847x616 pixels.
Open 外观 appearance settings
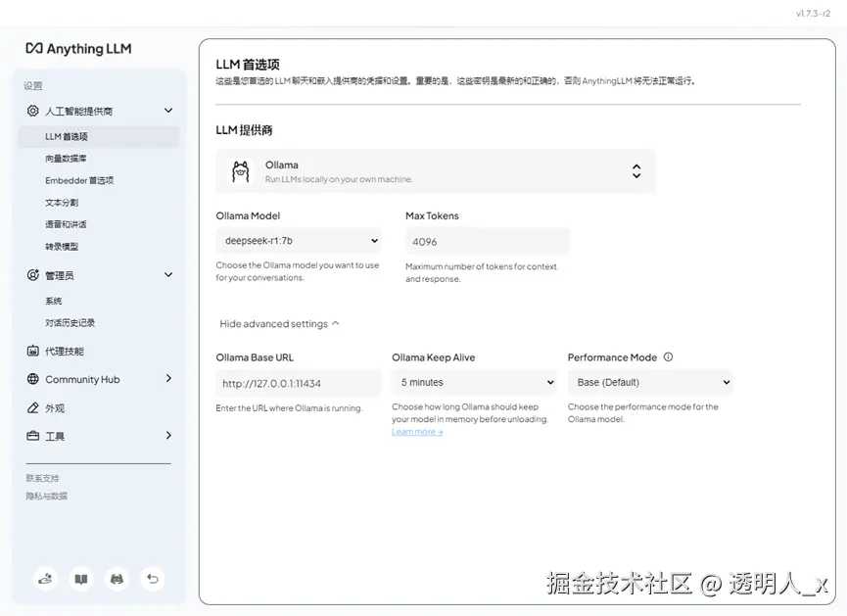point(55,408)
